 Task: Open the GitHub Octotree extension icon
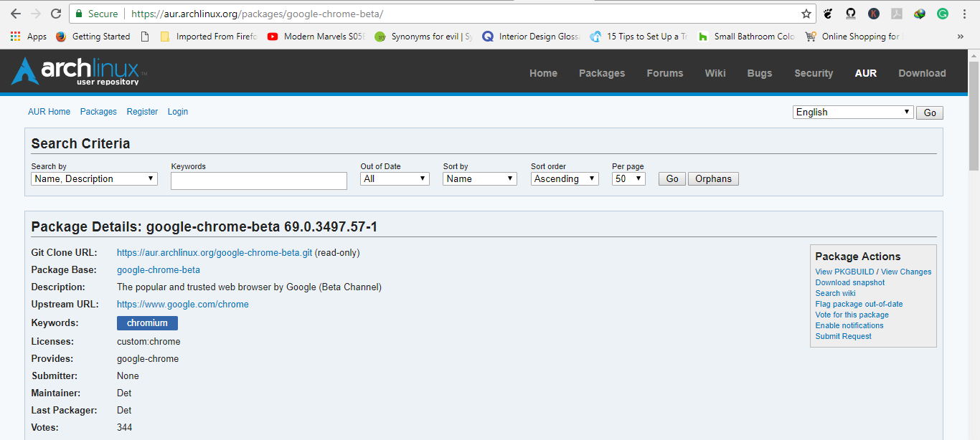850,14
